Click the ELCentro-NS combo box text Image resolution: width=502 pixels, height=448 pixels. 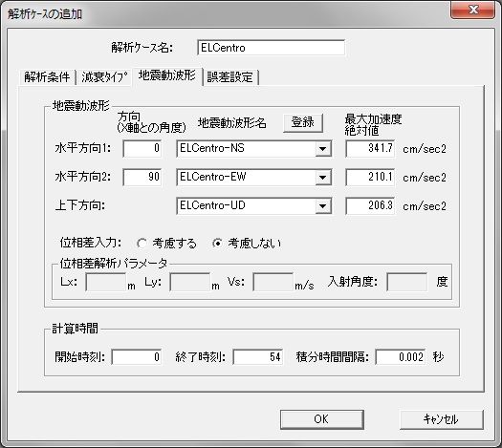coord(212,148)
